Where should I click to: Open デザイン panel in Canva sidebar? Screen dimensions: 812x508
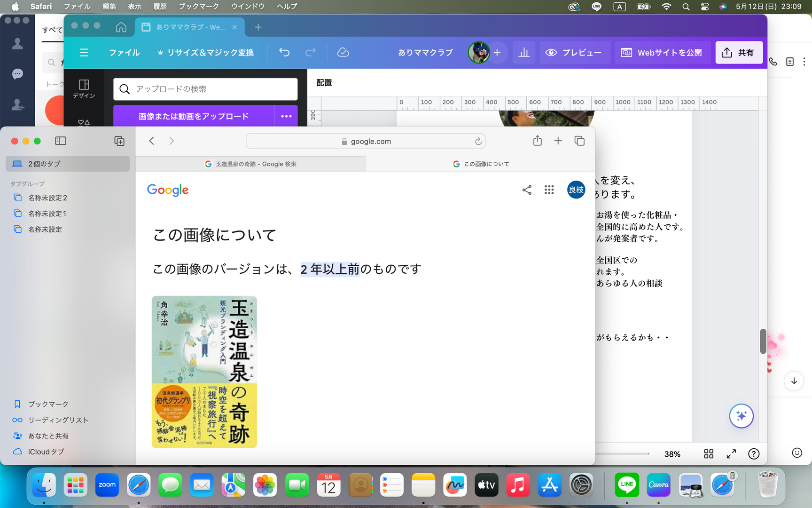pos(84,89)
